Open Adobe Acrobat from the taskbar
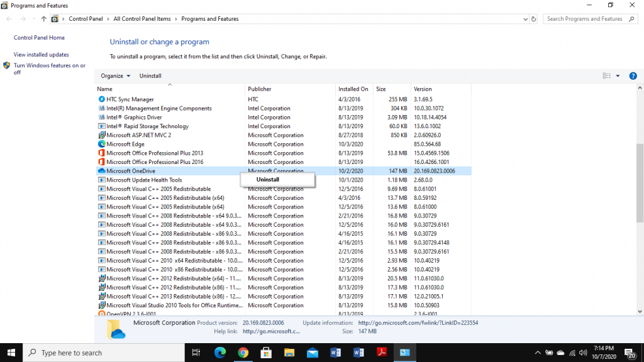This screenshot has height=362, width=644. pos(382,353)
